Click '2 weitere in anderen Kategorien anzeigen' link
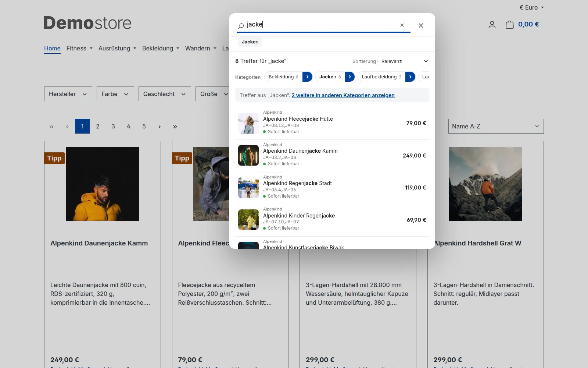588x368 pixels. point(343,95)
